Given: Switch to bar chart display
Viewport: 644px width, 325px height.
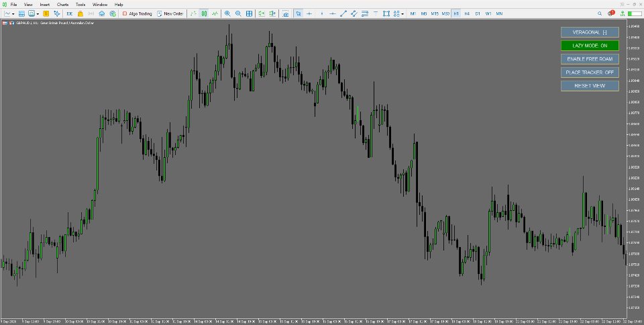Looking at the screenshot, I should tap(193, 13).
